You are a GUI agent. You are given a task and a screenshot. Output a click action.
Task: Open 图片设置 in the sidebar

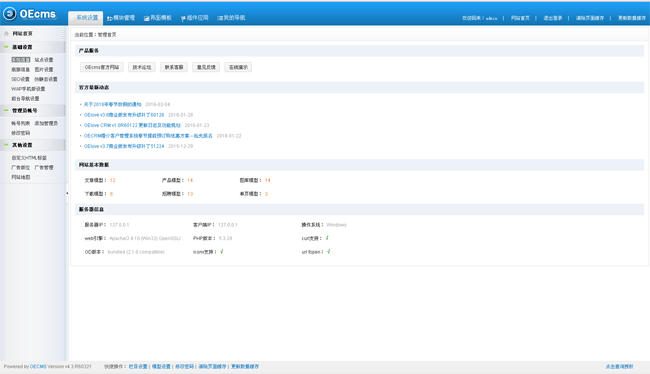click(x=44, y=70)
